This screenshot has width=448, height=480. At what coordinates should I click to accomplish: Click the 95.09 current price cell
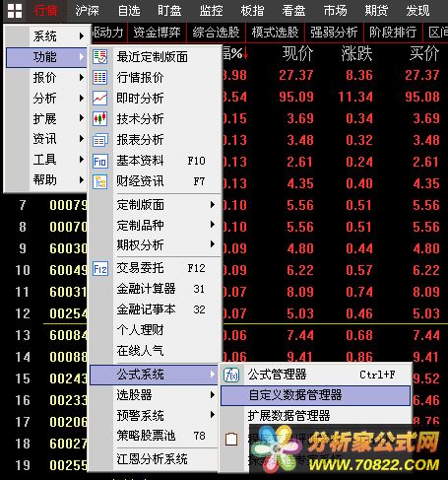pos(296,97)
